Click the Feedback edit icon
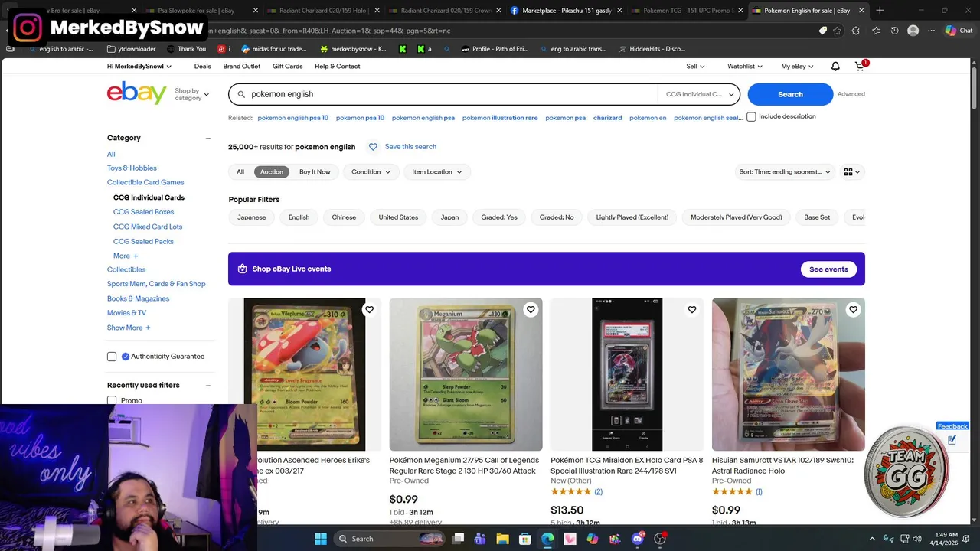Screen dimensions: 980x551 tap(952, 440)
